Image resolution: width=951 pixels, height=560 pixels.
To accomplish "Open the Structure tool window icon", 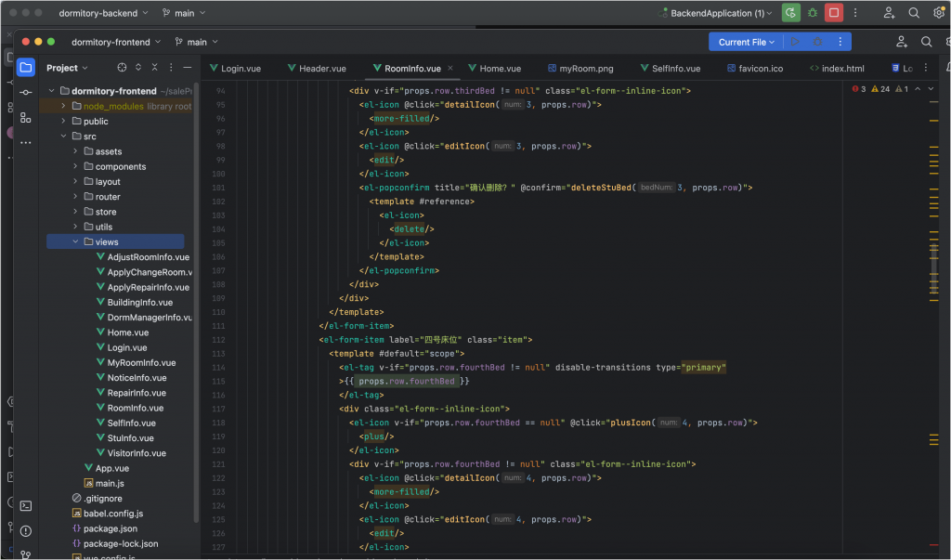I will pyautogui.click(x=26, y=117).
